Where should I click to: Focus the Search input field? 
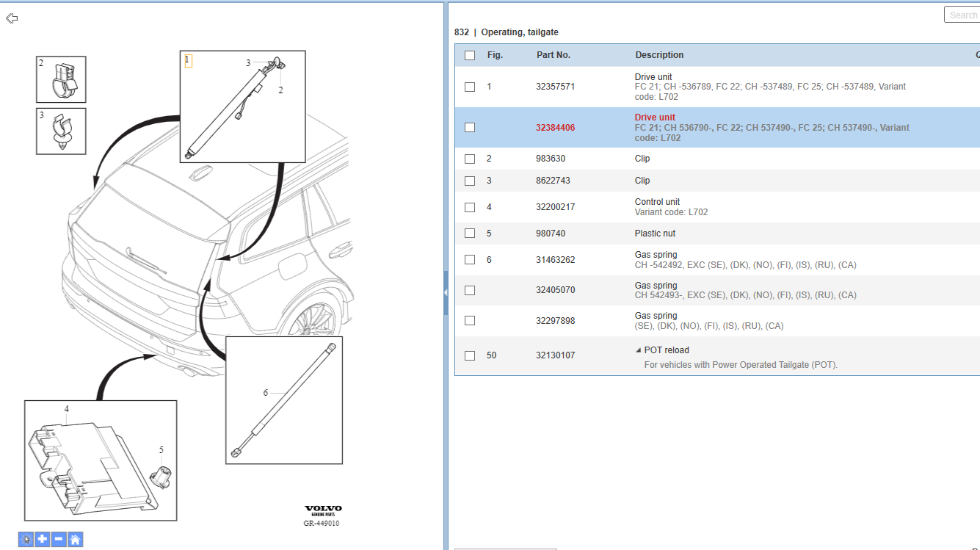[x=962, y=15]
